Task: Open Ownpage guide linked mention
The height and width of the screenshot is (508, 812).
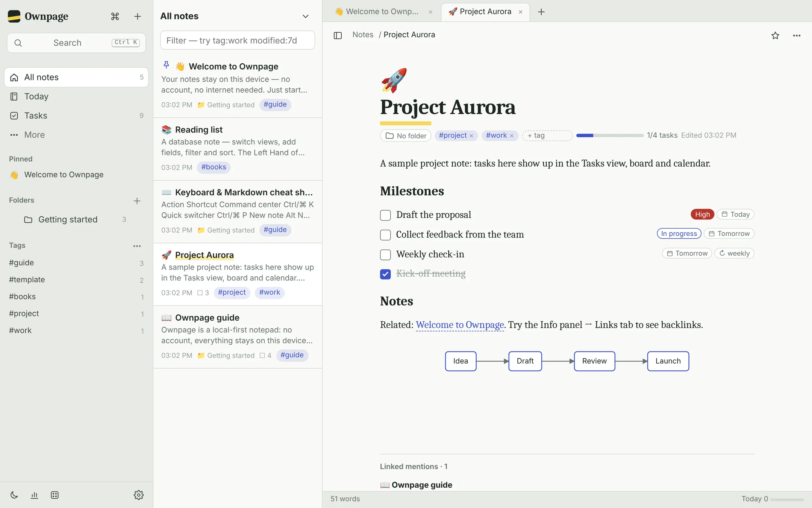Action: 416,485
